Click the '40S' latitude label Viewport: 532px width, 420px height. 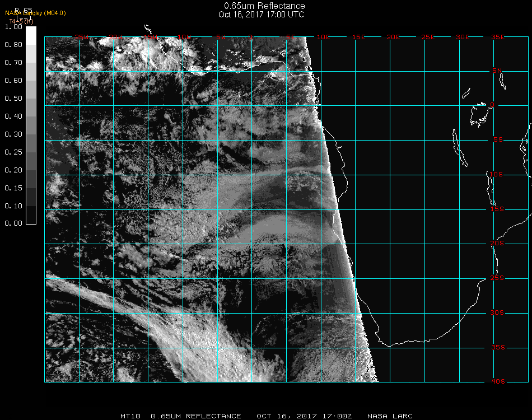coord(498,382)
